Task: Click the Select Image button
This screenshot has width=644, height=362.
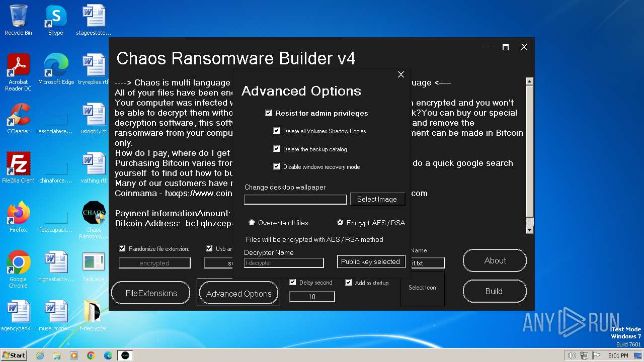Action: (x=377, y=199)
